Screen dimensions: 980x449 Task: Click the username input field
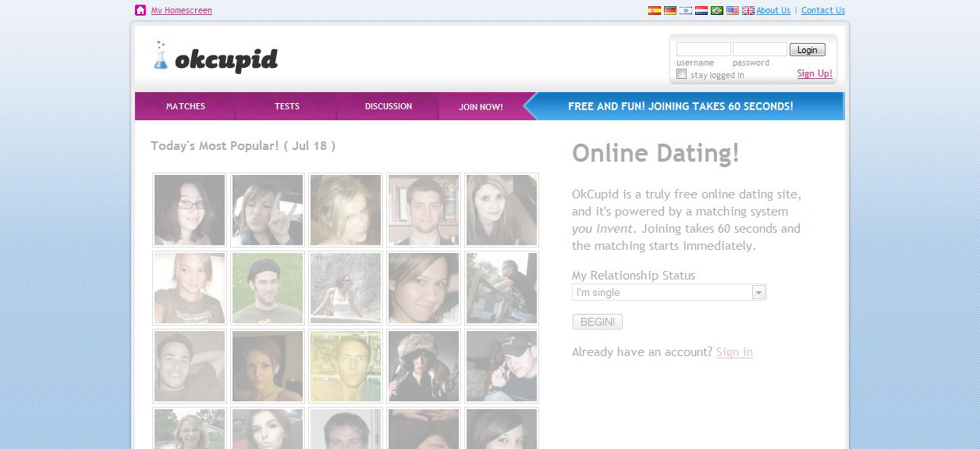[x=704, y=50]
